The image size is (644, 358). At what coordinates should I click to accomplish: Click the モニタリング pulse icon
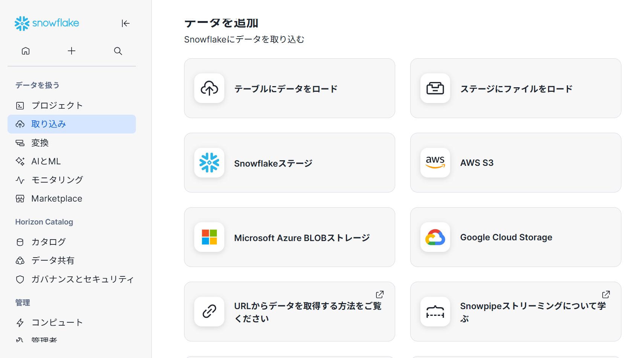pyautogui.click(x=20, y=180)
